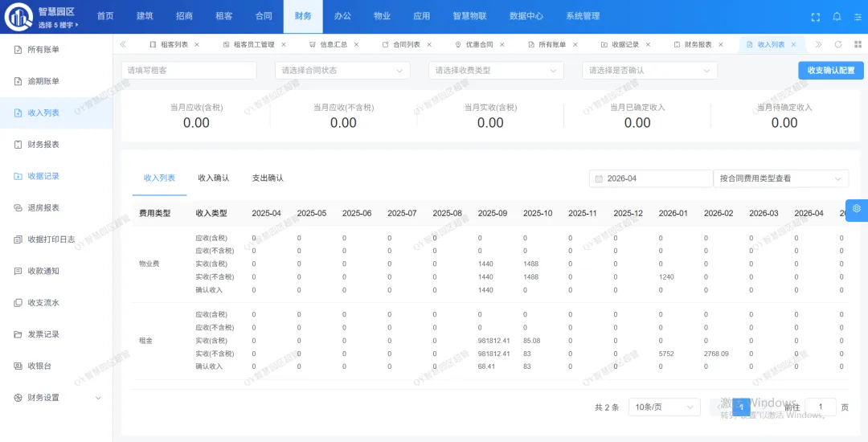Click 1240 value under 2026-01
Viewport: 868px width, 442px height.
666,276
